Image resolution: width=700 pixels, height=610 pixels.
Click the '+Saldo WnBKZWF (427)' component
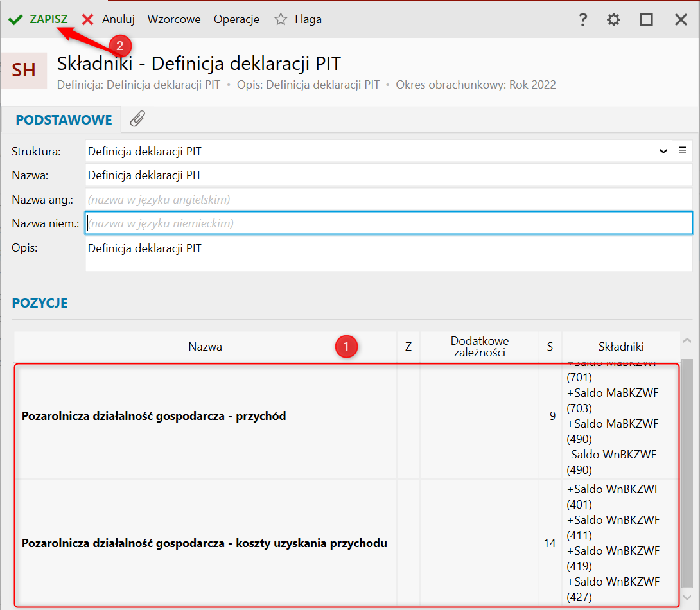coord(613,589)
